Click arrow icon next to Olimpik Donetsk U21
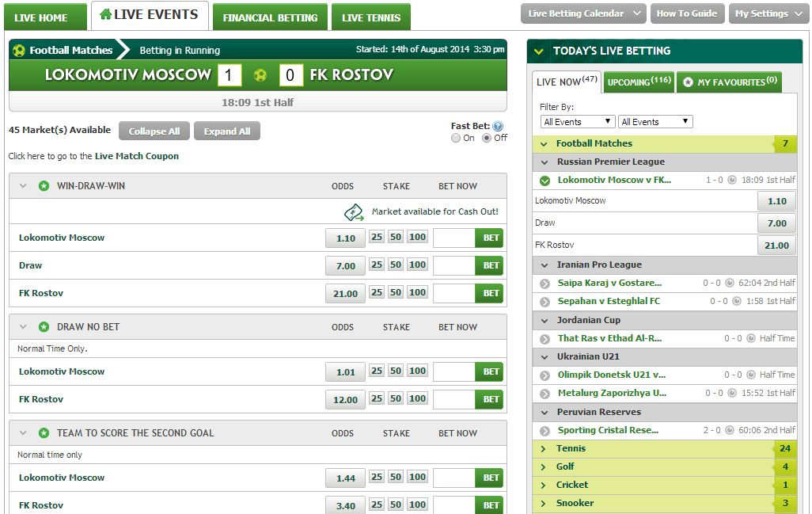The height and width of the screenshot is (514, 812). tap(544, 375)
